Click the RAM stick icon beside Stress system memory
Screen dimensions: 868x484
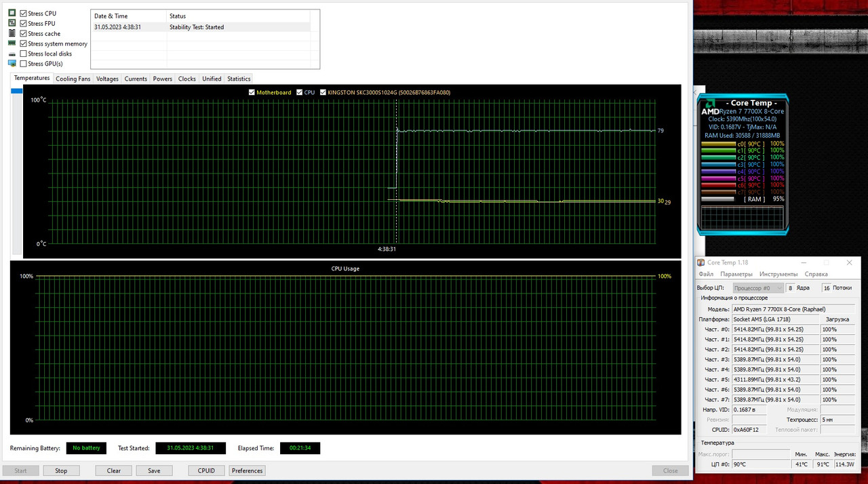coord(12,43)
